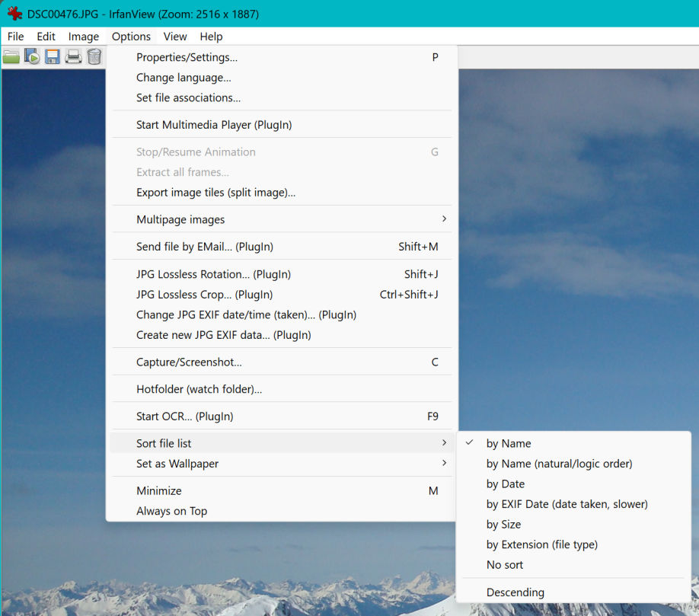This screenshot has height=616, width=699.
Task: Open the View menu
Action: coord(174,37)
